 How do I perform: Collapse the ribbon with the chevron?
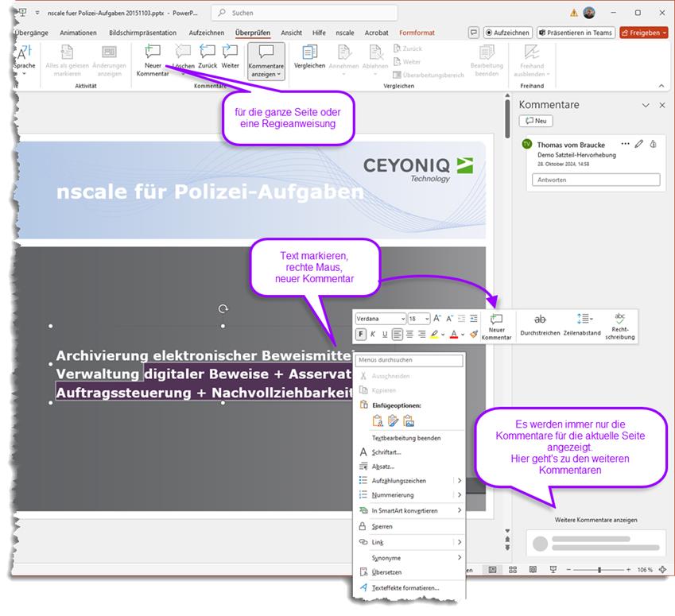(x=661, y=86)
